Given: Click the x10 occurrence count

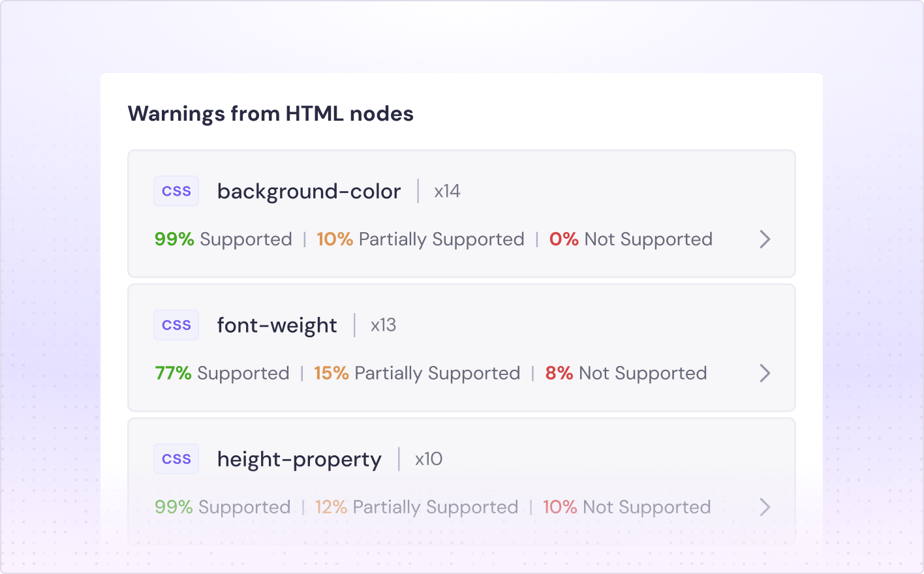Looking at the screenshot, I should point(429,459).
